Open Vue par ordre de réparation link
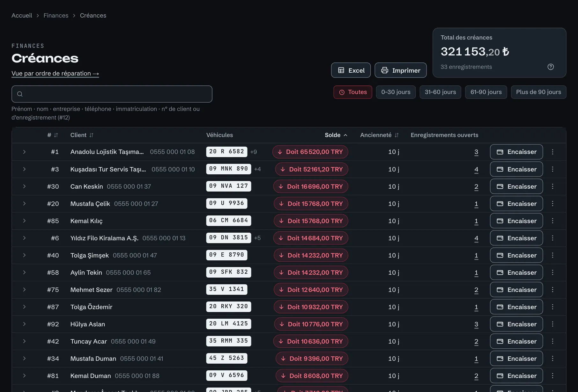Viewport: 578px width, 392px height. (55, 73)
